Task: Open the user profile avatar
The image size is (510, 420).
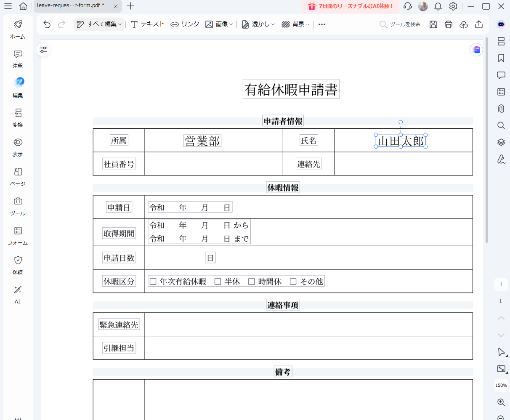Action: pyautogui.click(x=423, y=6)
